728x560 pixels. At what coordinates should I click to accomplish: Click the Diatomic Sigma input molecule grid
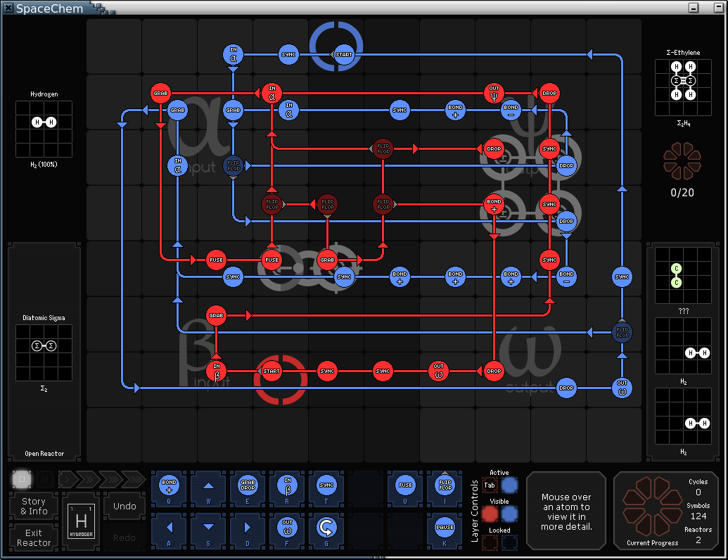44,353
